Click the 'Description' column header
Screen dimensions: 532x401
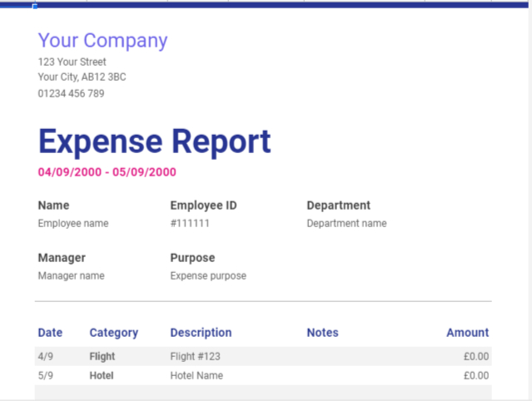tap(201, 333)
